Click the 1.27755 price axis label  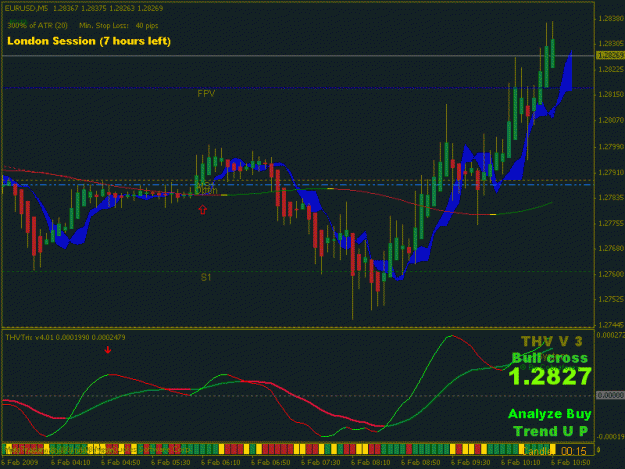[x=611, y=223]
